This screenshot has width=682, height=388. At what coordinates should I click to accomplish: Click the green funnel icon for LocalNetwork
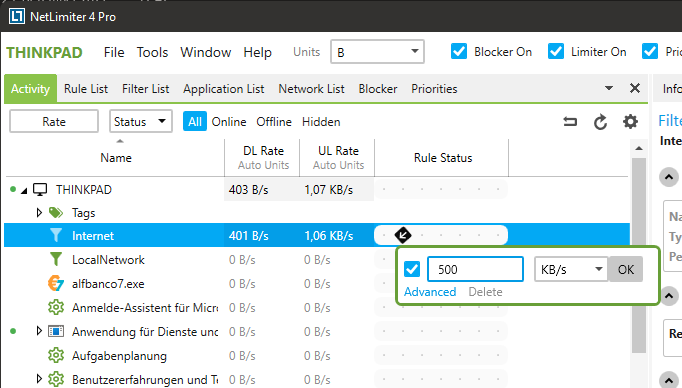pos(56,259)
